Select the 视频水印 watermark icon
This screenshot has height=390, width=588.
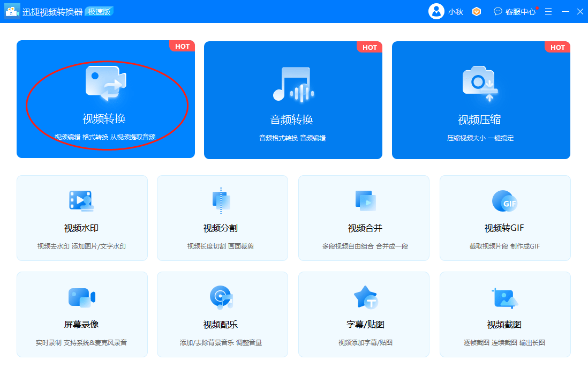click(81, 200)
